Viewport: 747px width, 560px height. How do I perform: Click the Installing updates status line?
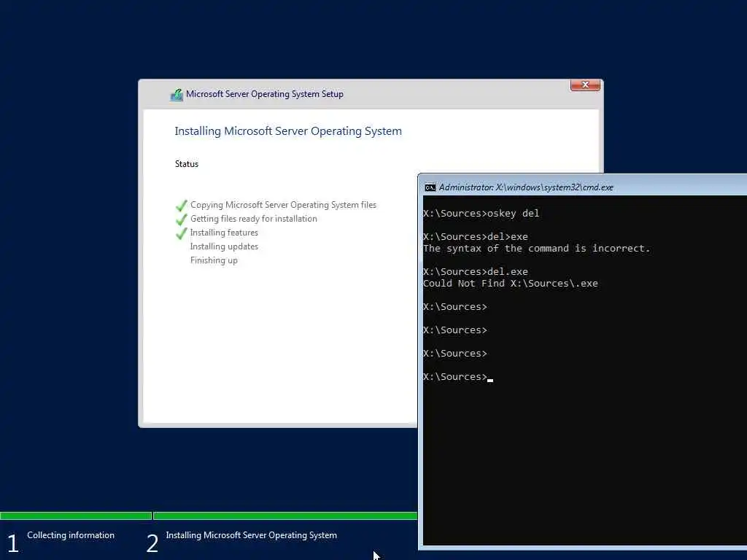(x=224, y=246)
